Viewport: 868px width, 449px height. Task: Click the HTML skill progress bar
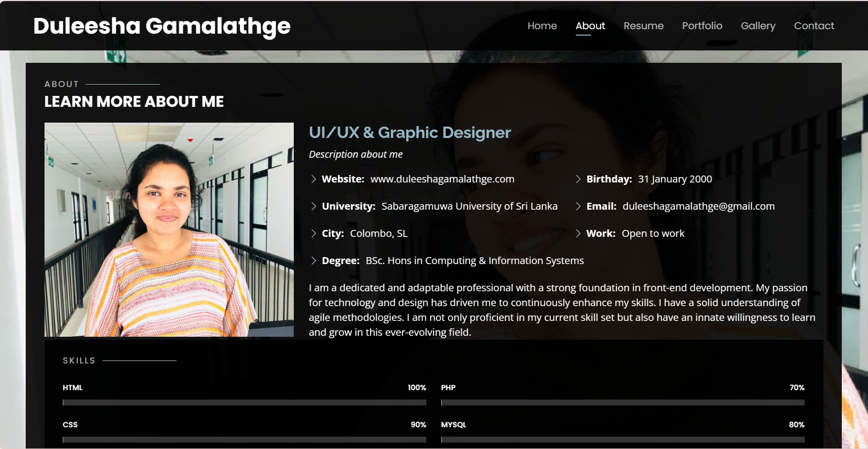244,403
